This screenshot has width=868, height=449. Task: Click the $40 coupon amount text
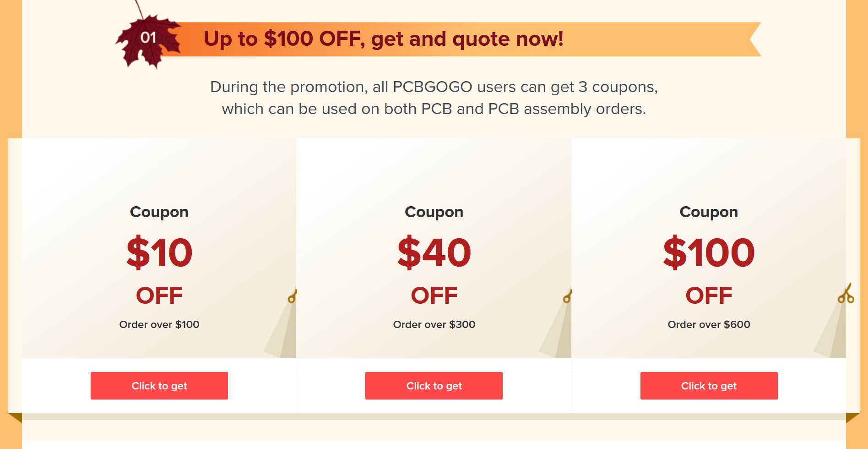coord(434,252)
